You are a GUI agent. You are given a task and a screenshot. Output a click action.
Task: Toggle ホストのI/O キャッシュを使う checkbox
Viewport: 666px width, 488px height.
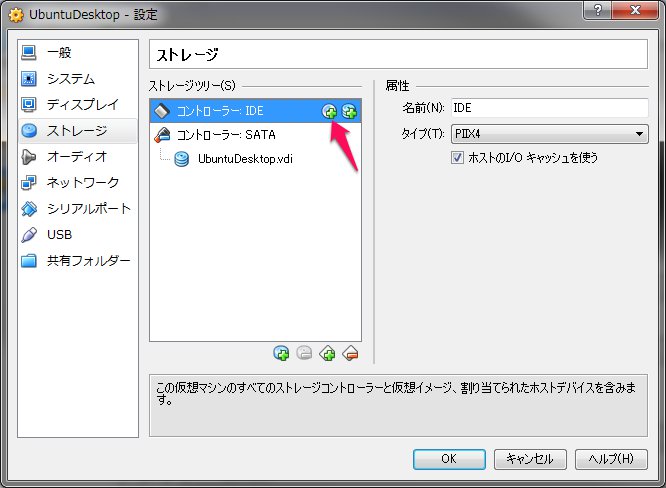[457, 158]
